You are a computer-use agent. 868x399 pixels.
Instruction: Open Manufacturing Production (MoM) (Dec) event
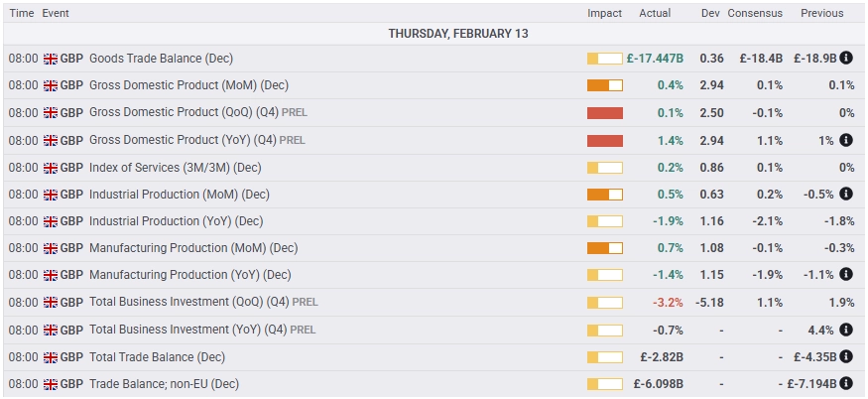click(193, 248)
